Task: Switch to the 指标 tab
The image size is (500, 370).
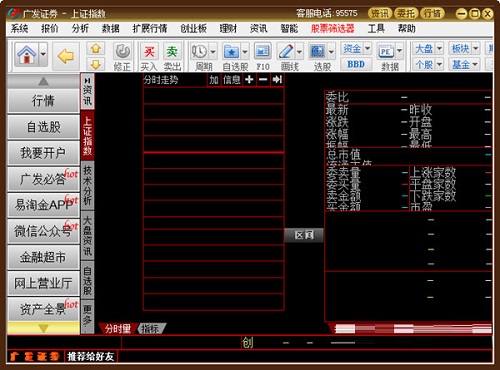Action: [150, 329]
